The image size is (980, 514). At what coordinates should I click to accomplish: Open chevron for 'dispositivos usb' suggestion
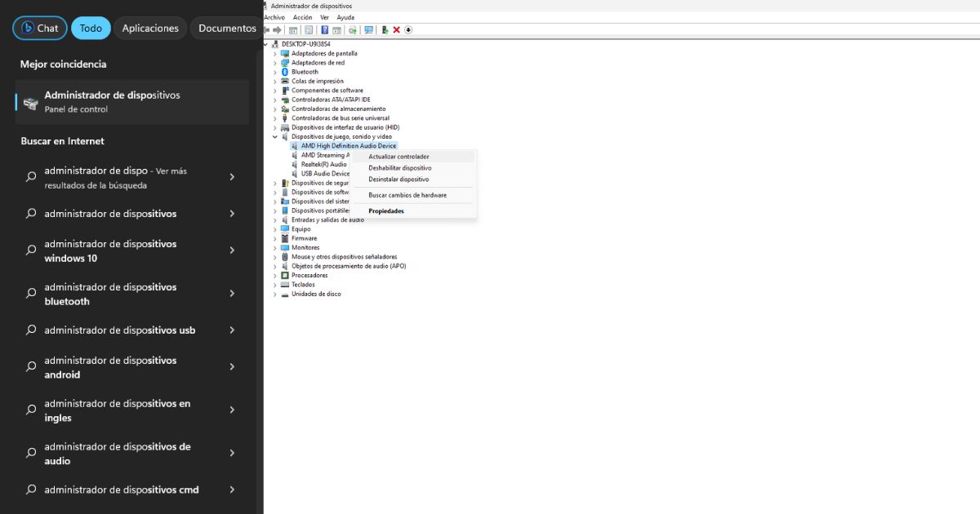pos(232,330)
